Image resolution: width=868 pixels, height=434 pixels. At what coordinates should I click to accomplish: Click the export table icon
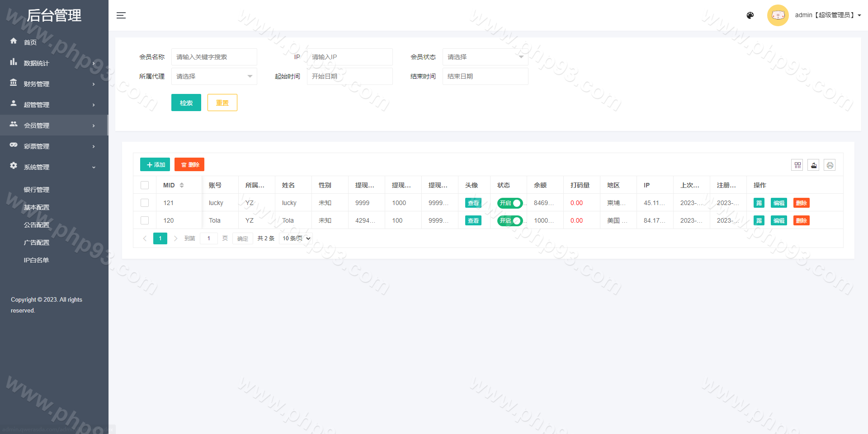point(814,165)
